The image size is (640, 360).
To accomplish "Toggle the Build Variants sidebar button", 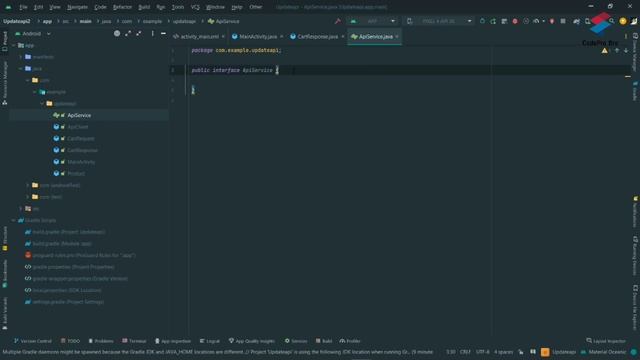I will coord(4,313).
